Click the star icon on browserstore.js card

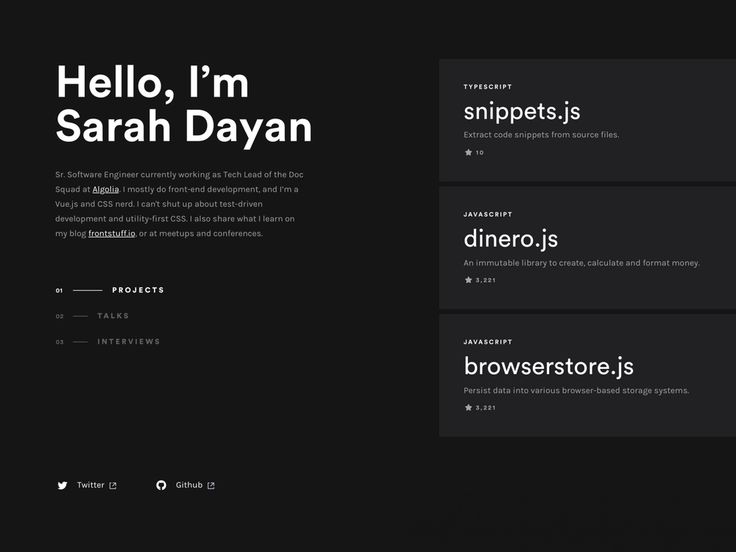coord(468,407)
